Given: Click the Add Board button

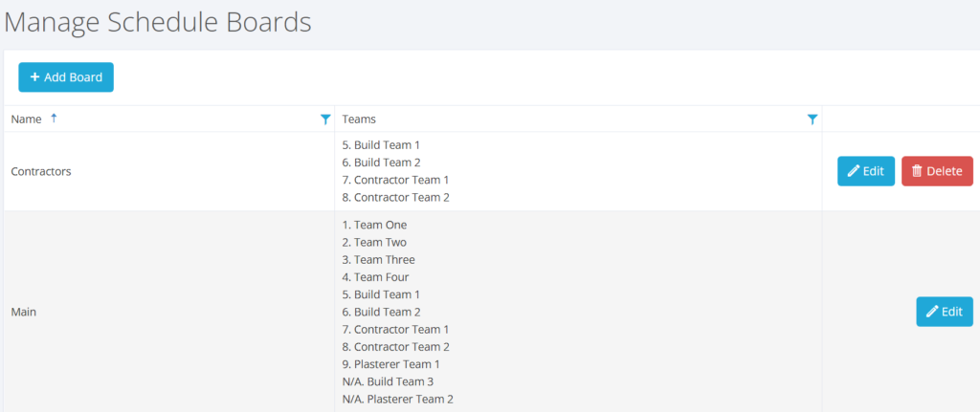Looking at the screenshot, I should coord(66,77).
